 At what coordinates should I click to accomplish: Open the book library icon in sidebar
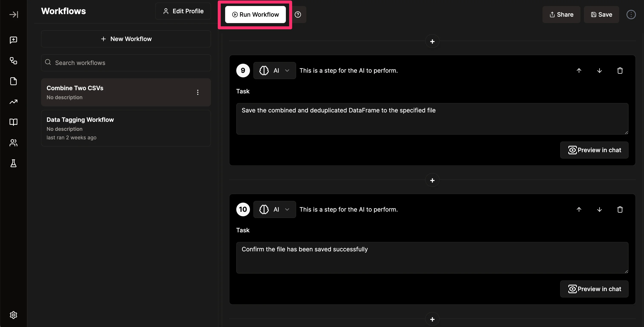[13, 122]
